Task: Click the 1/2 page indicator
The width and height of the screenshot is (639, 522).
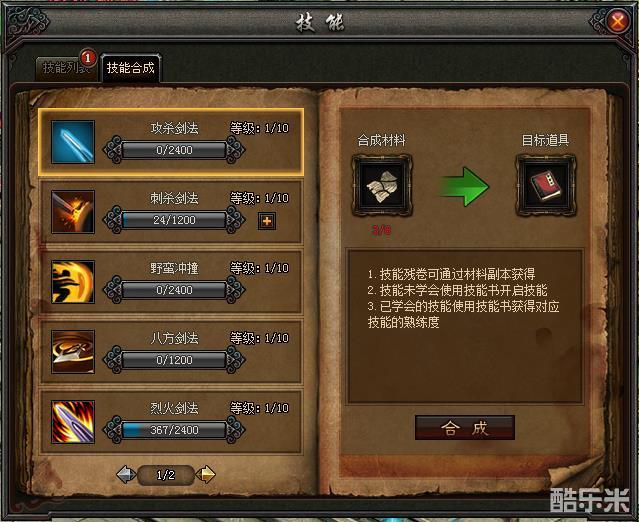Action: click(166, 475)
